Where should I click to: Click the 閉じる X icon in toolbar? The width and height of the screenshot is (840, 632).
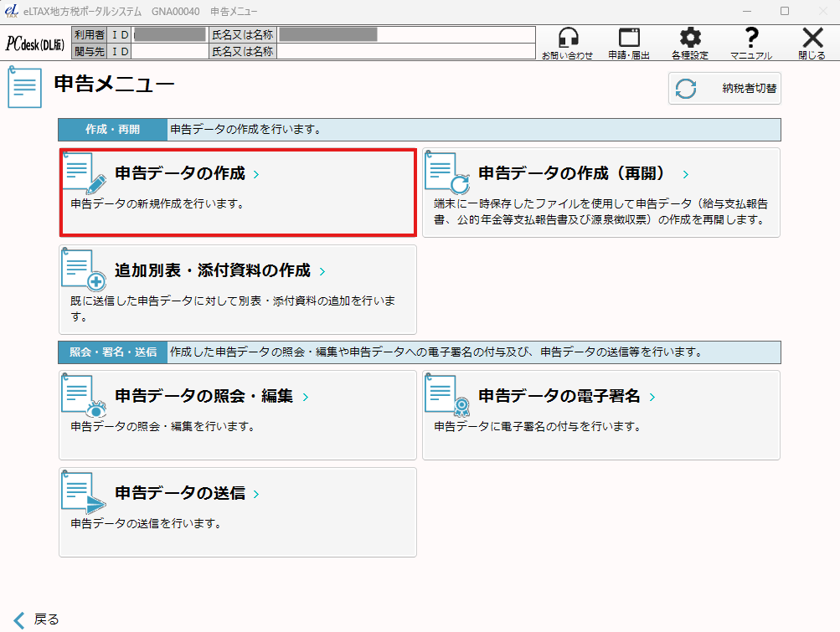812,39
